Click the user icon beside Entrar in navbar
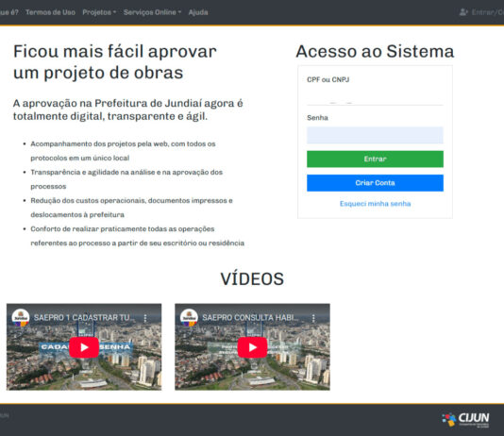This screenshot has height=436, width=504. pyautogui.click(x=463, y=12)
